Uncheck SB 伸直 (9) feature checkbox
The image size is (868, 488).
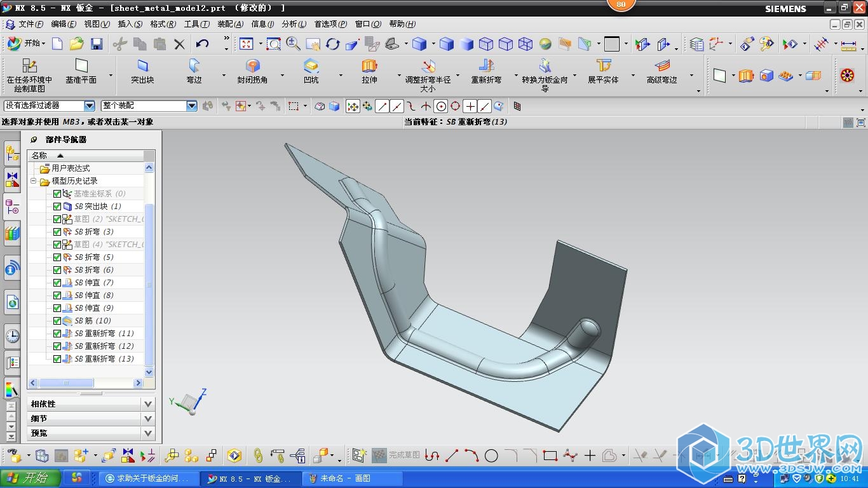[x=57, y=308]
